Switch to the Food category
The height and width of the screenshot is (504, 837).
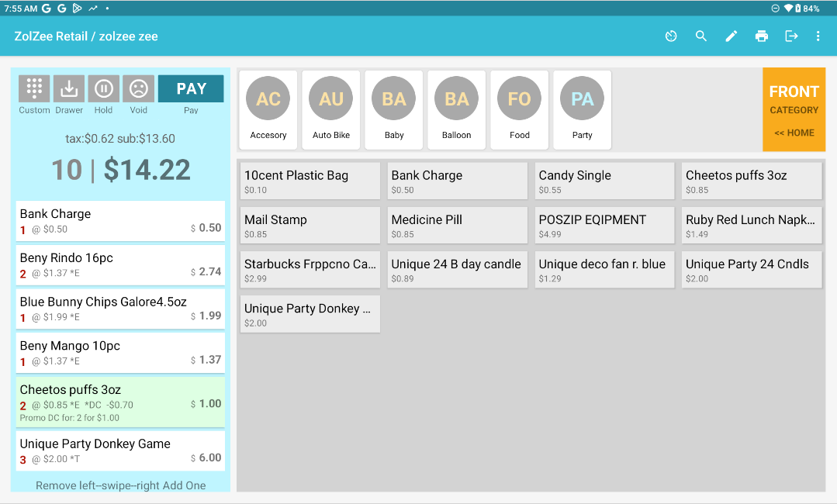tap(520, 109)
